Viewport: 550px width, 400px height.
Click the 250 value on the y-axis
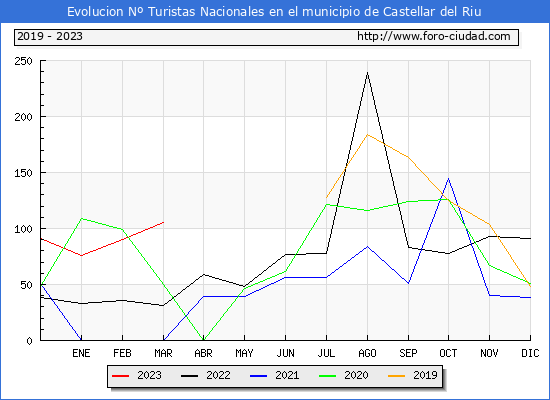click(24, 61)
